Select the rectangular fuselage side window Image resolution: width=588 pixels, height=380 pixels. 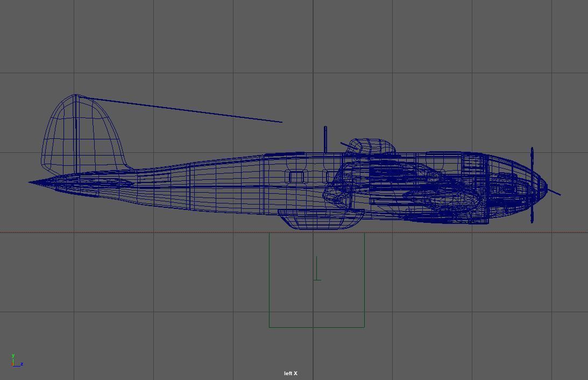(296, 177)
